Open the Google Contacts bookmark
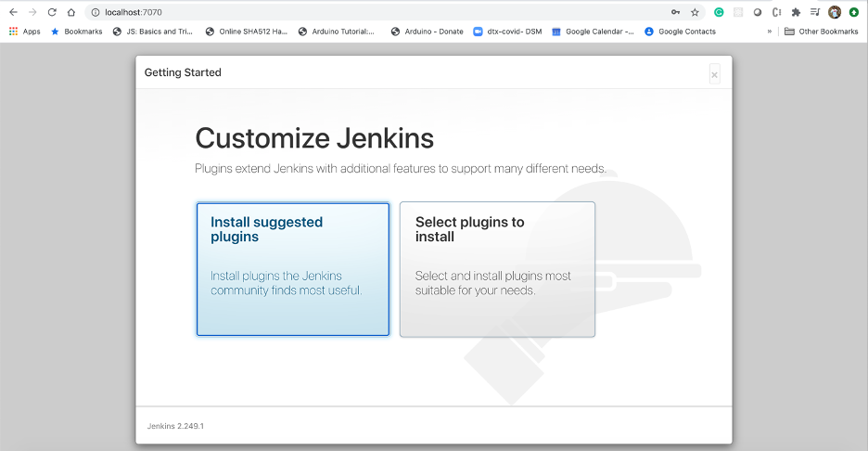868x451 pixels. pos(681,32)
